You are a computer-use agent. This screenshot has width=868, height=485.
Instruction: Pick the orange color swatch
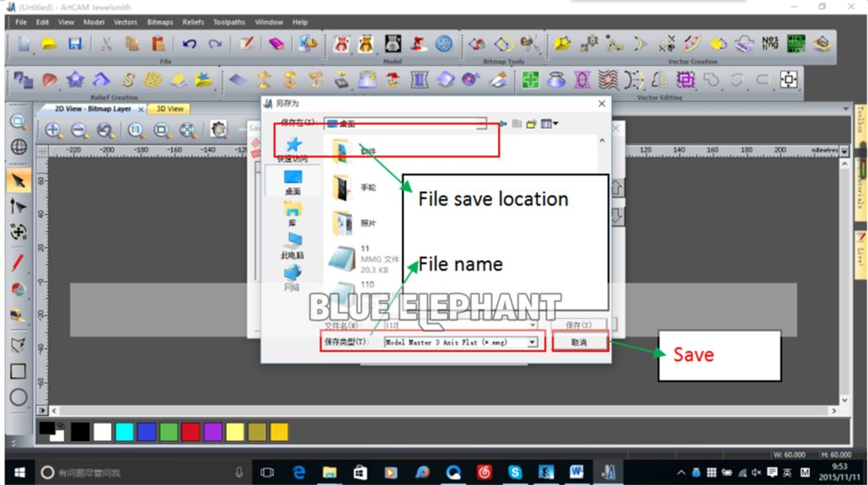279,432
